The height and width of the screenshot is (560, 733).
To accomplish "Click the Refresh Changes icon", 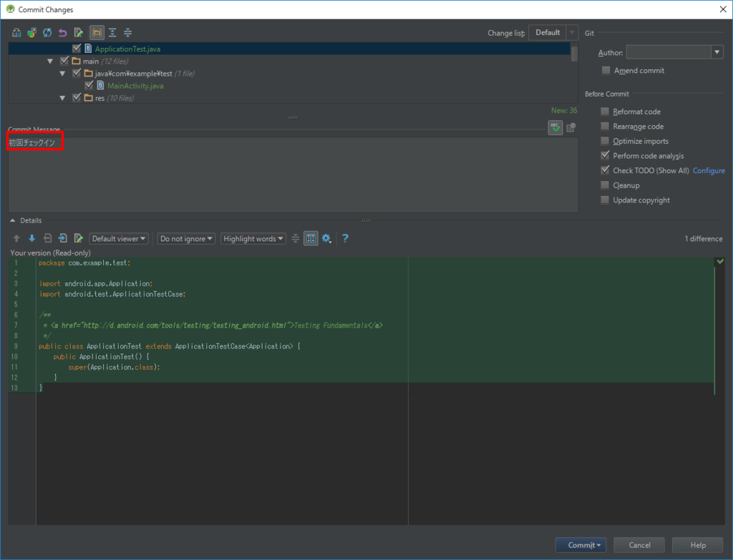I will tap(47, 33).
